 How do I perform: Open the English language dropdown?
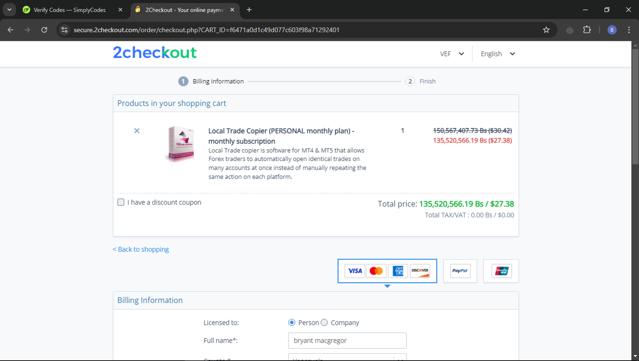(x=498, y=54)
